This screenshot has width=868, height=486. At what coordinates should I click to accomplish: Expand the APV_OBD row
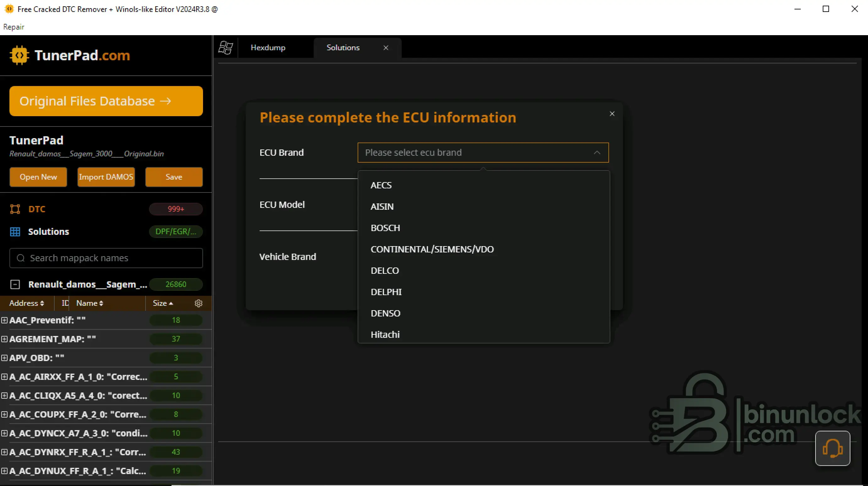click(x=4, y=358)
